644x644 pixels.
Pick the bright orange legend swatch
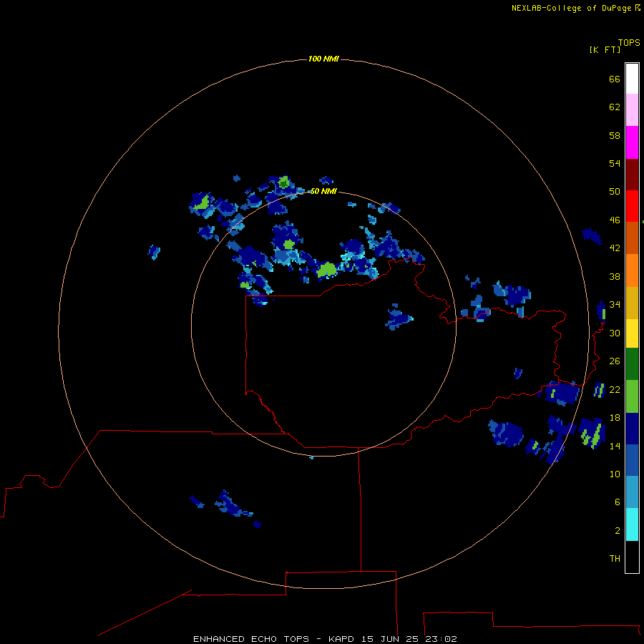click(632, 270)
